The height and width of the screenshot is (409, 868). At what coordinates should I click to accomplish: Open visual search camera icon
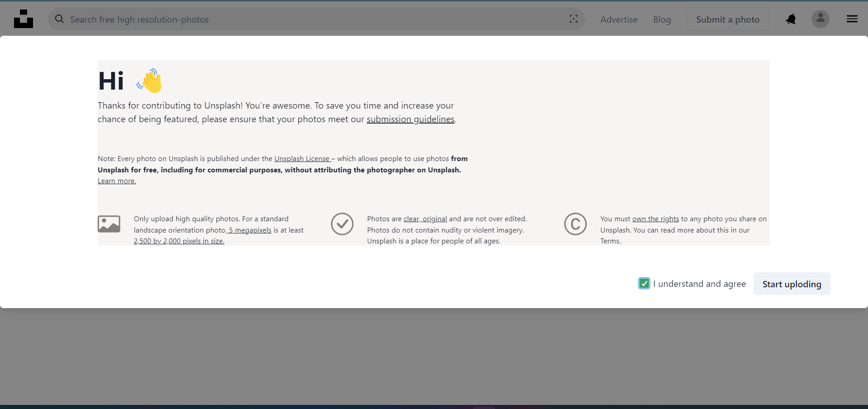573,19
